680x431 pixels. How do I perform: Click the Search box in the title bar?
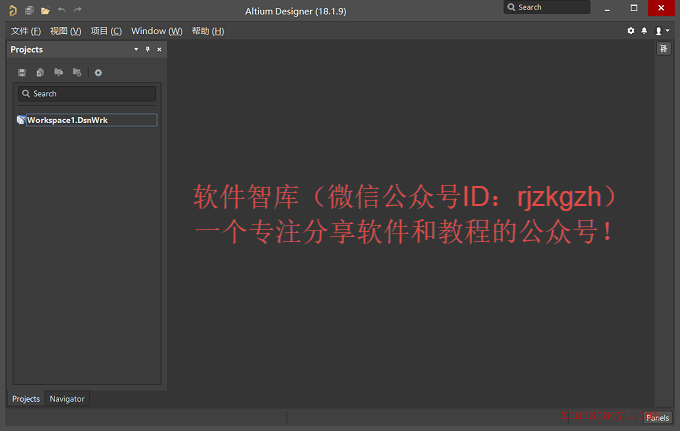[546, 7]
